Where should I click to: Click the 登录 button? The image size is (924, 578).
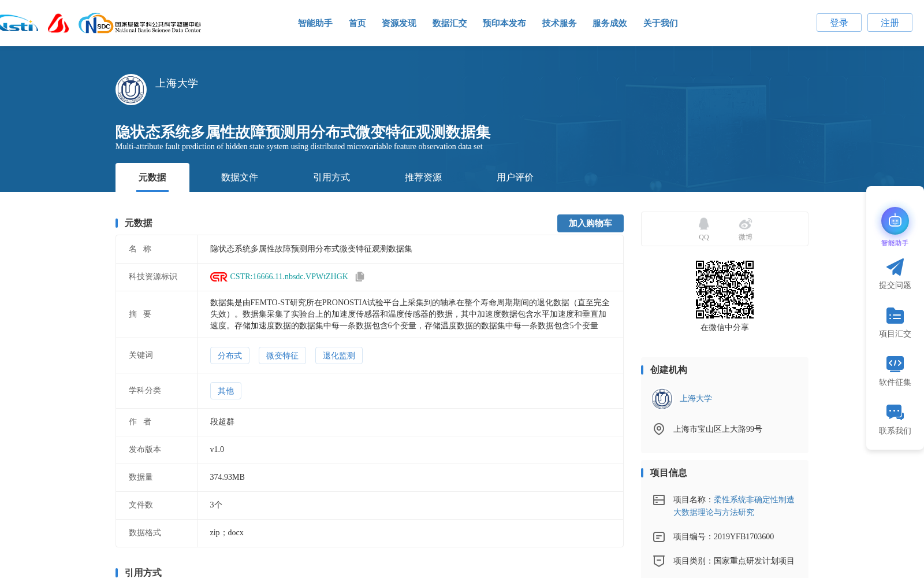[839, 23]
